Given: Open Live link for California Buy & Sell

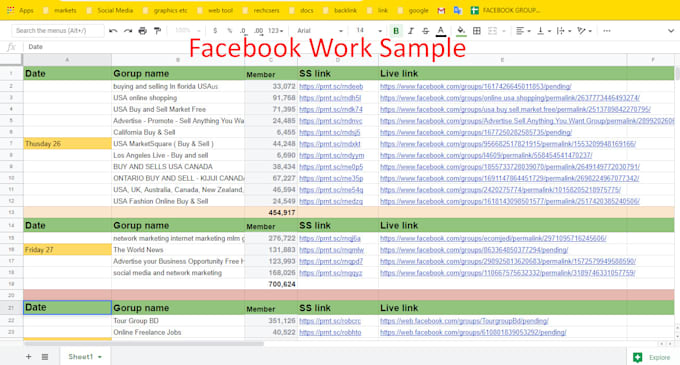Looking at the screenshot, I should (x=476, y=132).
